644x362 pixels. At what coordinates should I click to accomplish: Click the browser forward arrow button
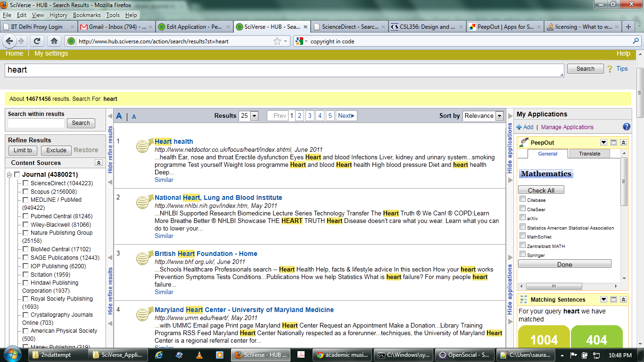tap(21, 41)
